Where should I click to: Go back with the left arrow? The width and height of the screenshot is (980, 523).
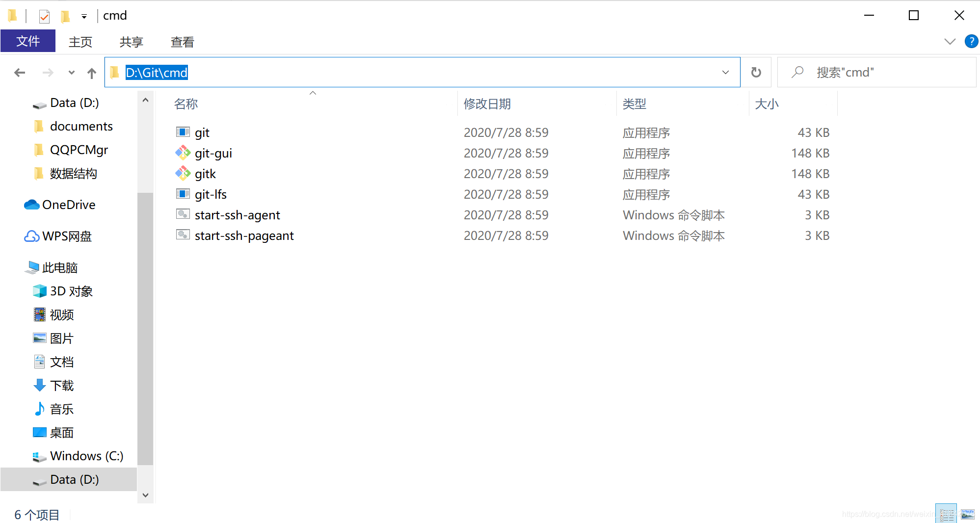pyautogui.click(x=20, y=73)
